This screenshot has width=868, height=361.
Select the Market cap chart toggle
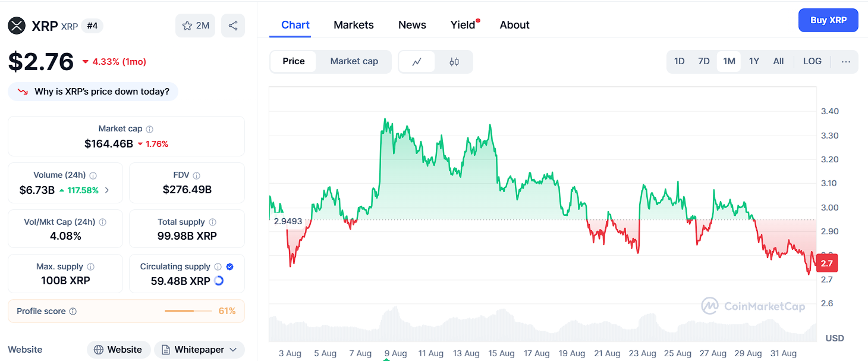coord(354,61)
